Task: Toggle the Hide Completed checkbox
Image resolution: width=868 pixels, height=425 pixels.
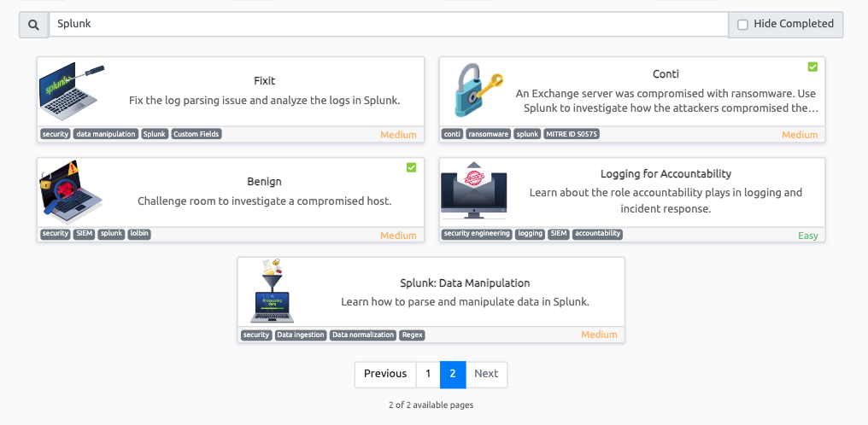Action: pyautogui.click(x=742, y=25)
